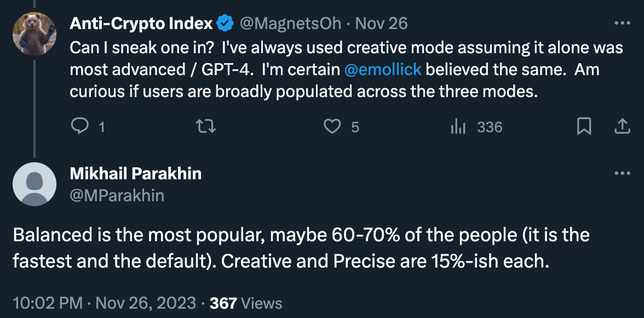Like the tweet using the heart icon
Viewport: 644px width, 318px height.
point(332,127)
